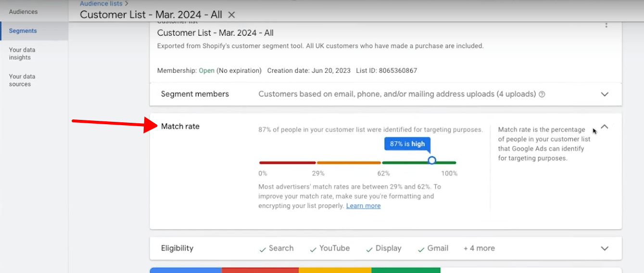Expand the Segment members section
644x273 pixels.
click(605, 94)
